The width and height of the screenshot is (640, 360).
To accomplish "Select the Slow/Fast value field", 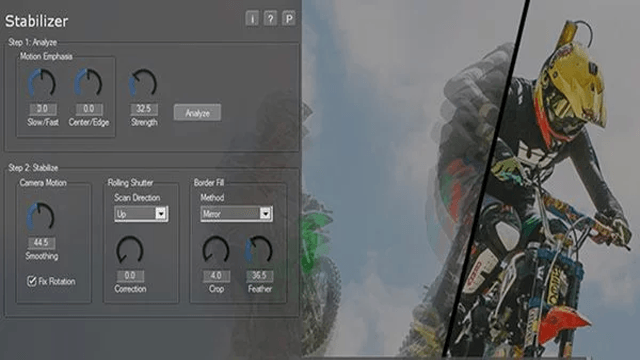I will (43, 109).
